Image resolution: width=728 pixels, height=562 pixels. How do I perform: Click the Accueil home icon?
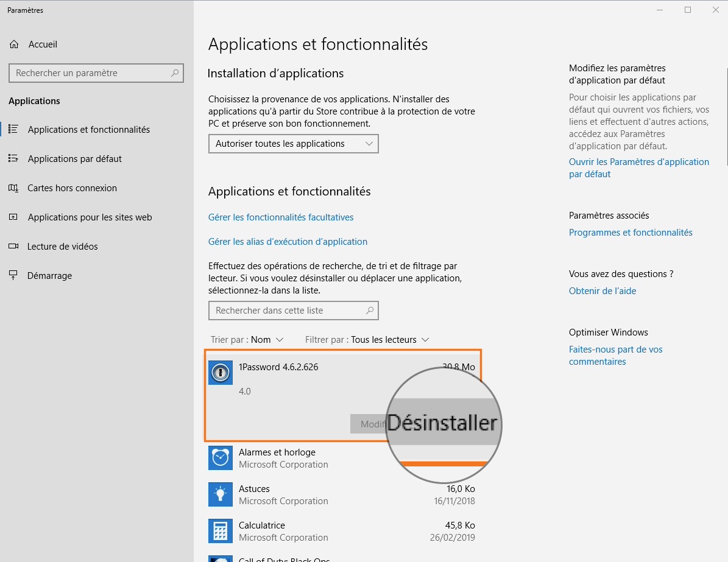(x=14, y=44)
